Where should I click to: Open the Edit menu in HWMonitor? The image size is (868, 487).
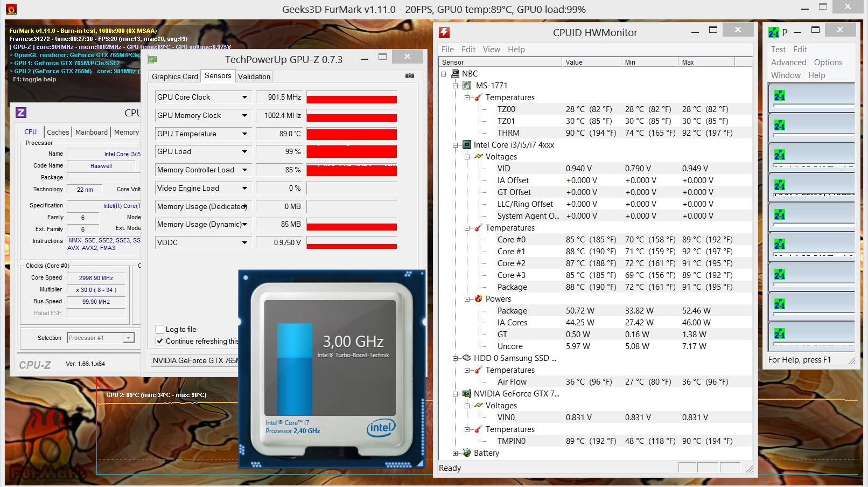pyautogui.click(x=468, y=49)
